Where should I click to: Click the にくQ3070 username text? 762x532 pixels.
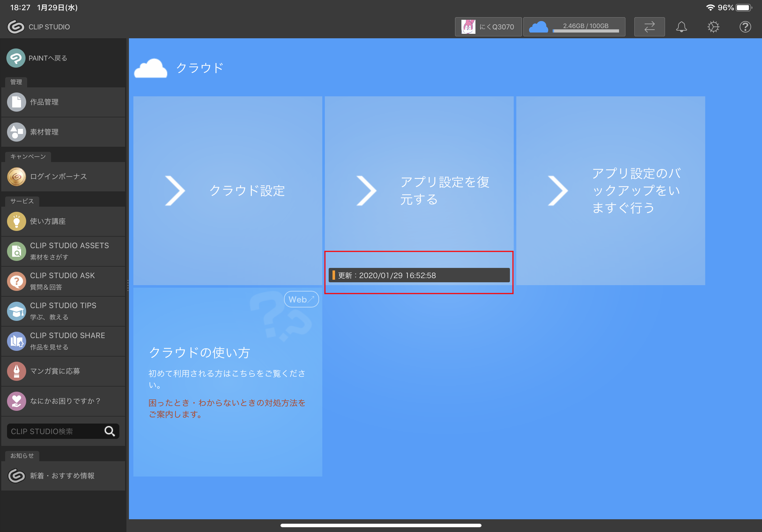tap(497, 27)
